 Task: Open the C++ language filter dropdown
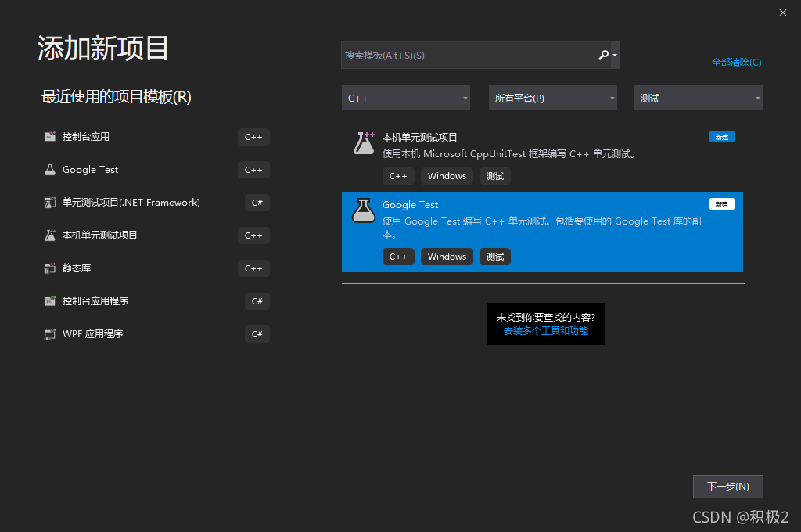click(406, 98)
